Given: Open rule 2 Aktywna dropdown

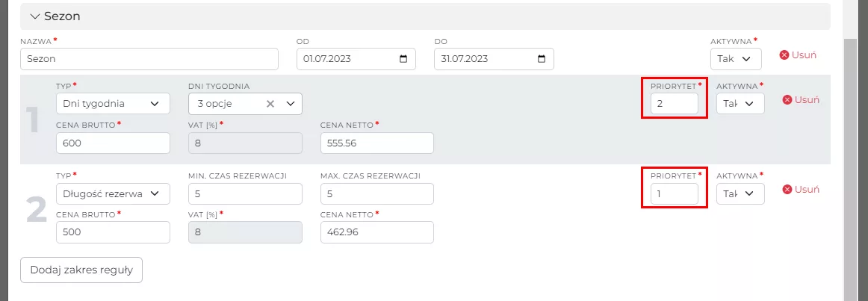Looking at the screenshot, I should point(740,193).
